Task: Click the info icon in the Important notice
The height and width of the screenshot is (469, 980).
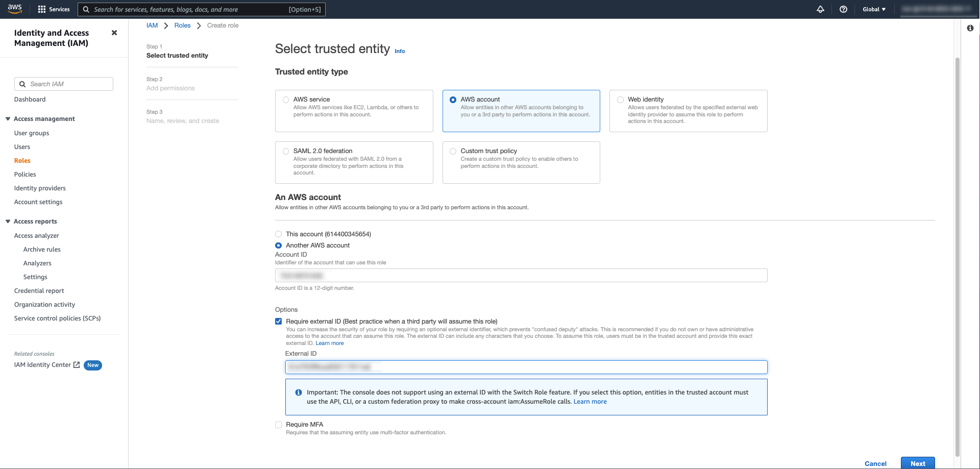Action: [298, 392]
